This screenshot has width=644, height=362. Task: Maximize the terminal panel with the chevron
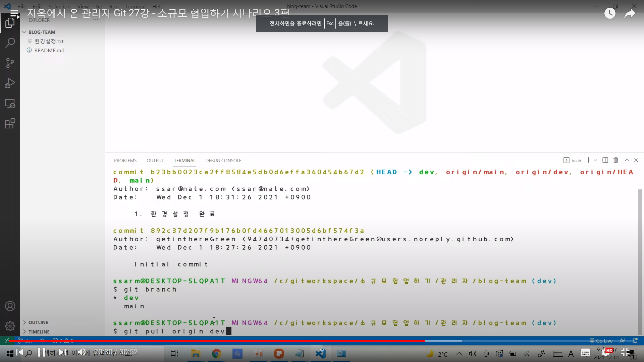click(x=627, y=160)
